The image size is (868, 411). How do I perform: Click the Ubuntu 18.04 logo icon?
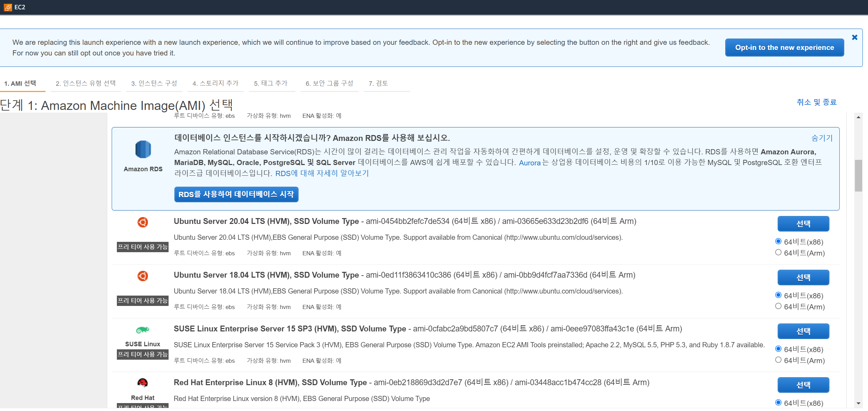click(143, 276)
